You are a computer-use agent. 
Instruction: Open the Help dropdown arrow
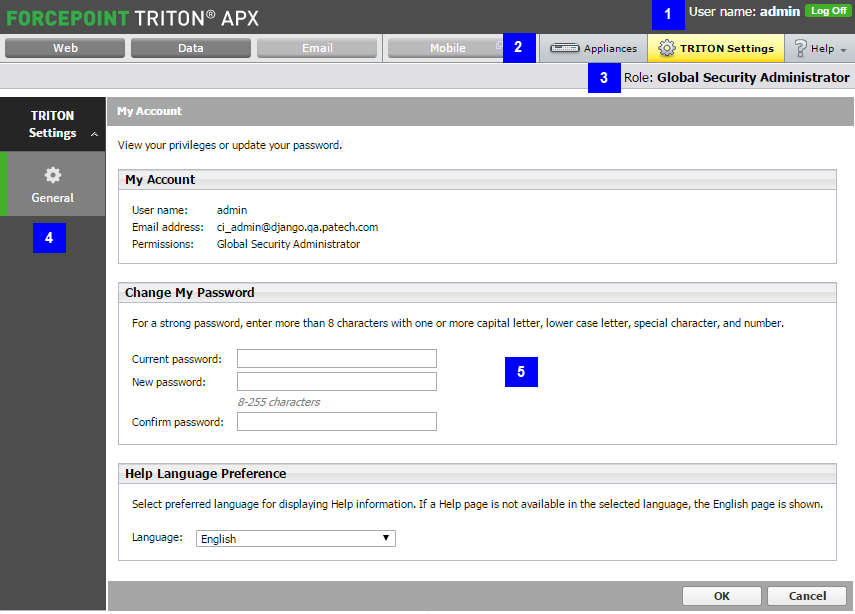coord(843,50)
